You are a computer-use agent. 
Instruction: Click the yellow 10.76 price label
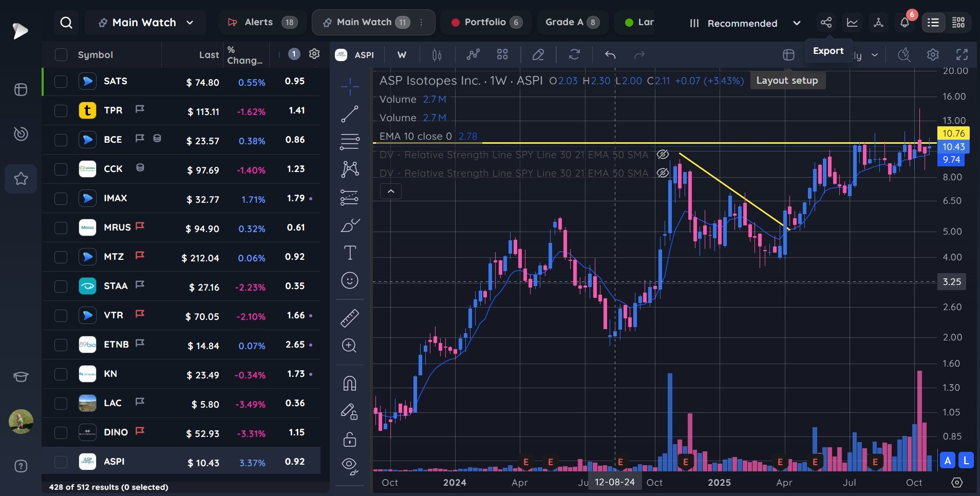(x=953, y=133)
